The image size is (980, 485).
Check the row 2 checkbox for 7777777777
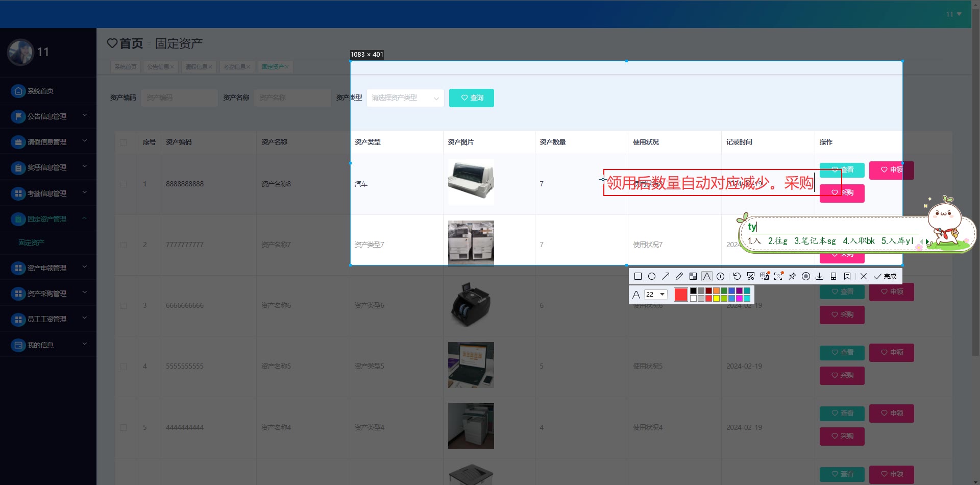point(124,245)
